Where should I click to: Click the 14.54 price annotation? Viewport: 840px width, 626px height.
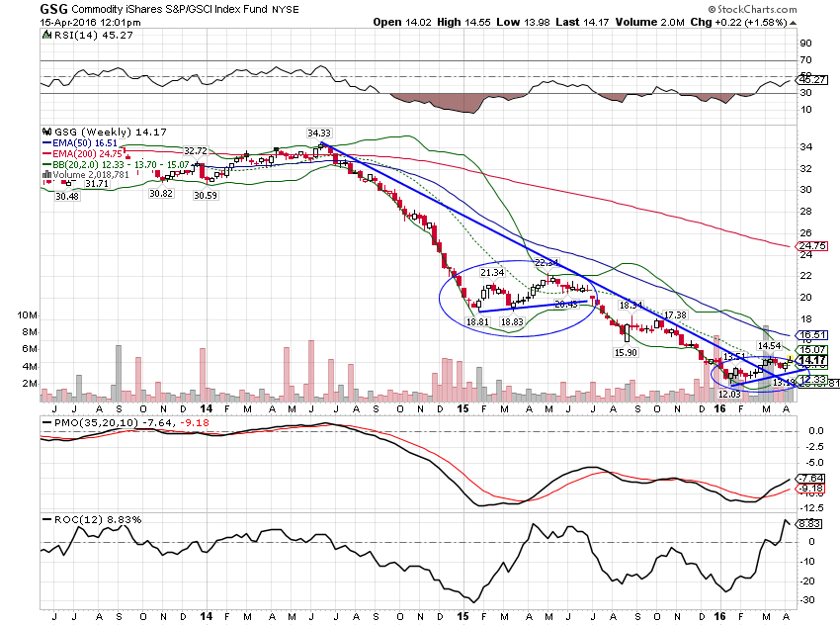769,346
